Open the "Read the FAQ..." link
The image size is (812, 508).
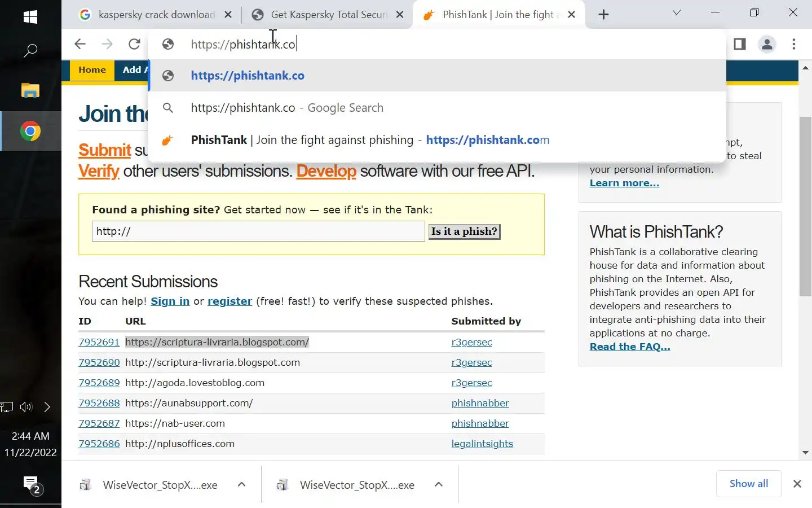tap(630, 347)
